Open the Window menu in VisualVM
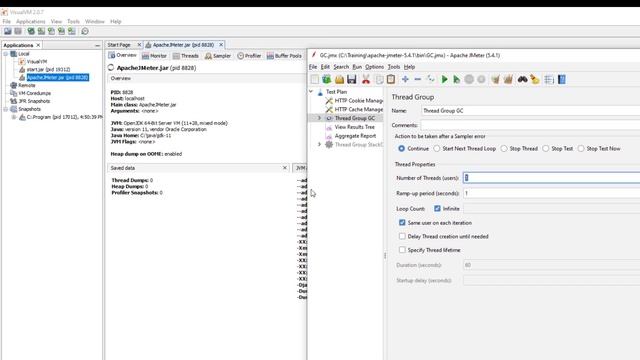This screenshot has height=360, width=640. tap(95, 21)
